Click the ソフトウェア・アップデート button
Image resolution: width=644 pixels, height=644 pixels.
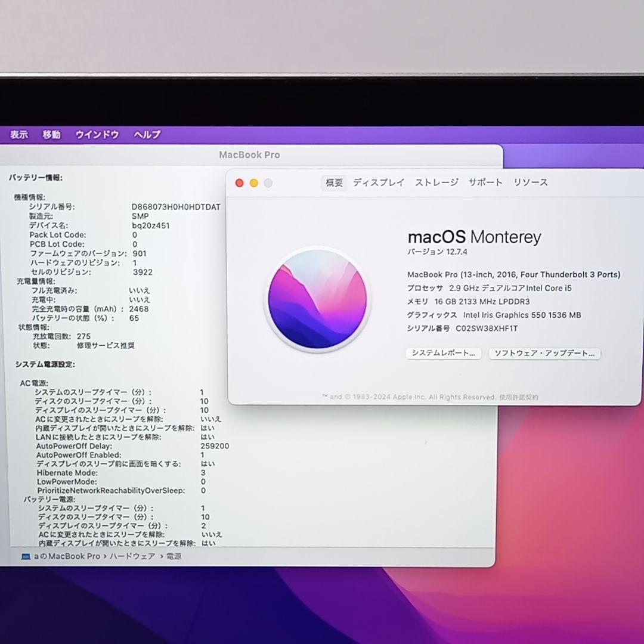pyautogui.click(x=544, y=354)
